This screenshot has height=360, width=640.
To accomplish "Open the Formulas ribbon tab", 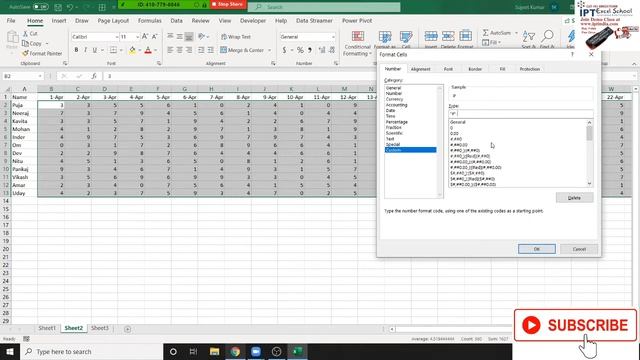I will point(149,20).
